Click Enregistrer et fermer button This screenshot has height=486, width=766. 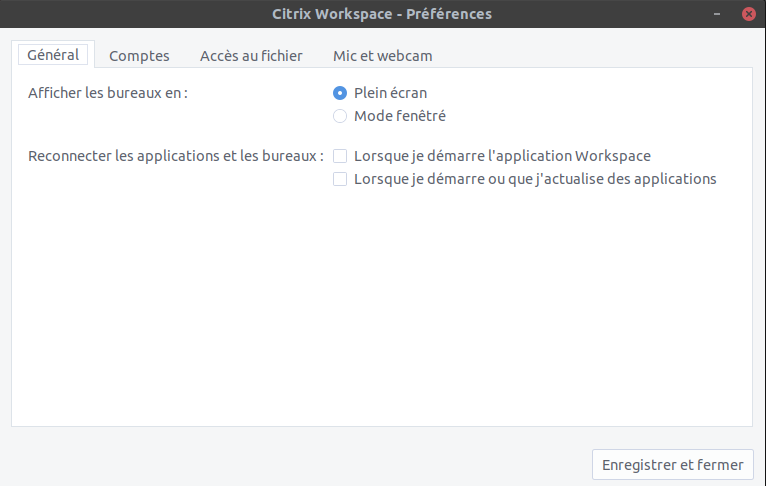(672, 465)
